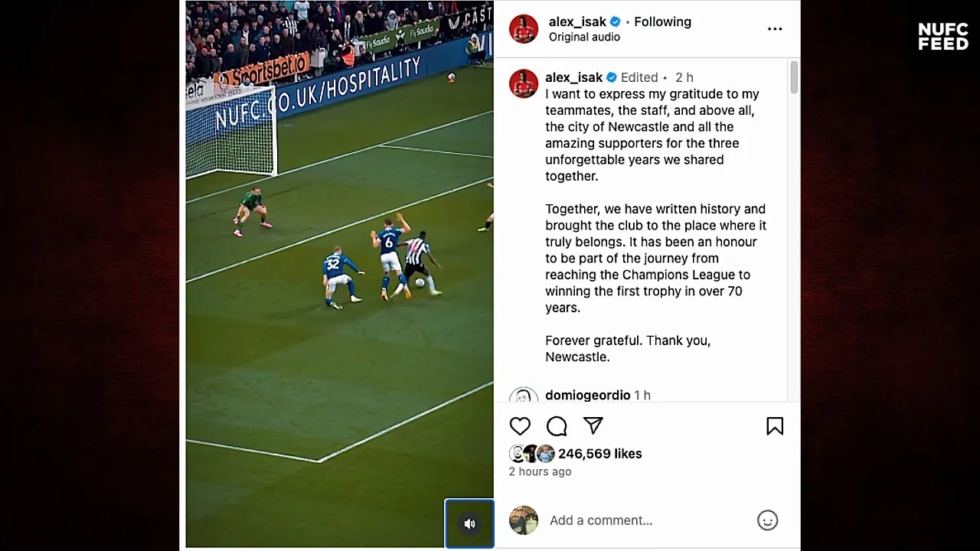Screen dimensions: 980x551
Task: Click the football video to pause
Action: coord(339,274)
